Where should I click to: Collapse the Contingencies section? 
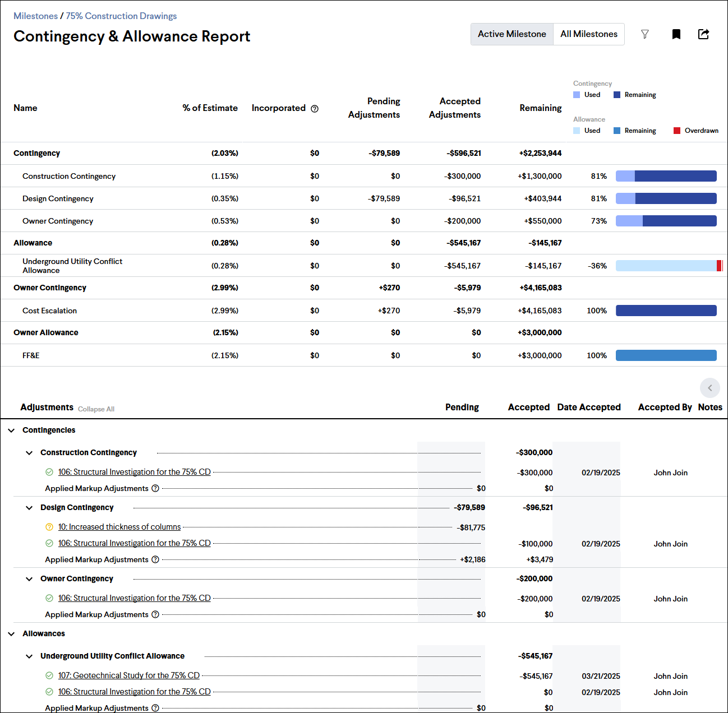[x=11, y=430]
